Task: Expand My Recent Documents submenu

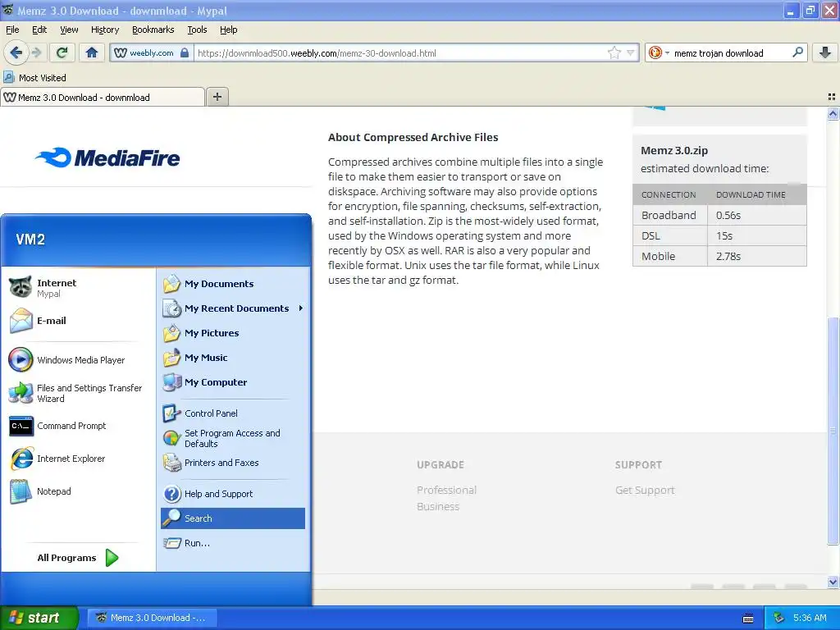Action: [x=232, y=308]
